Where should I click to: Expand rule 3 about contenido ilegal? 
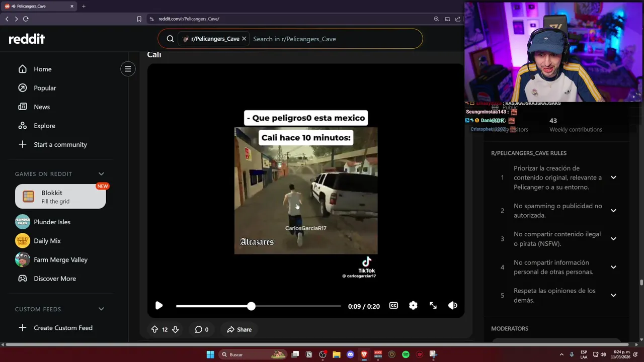[613, 239]
